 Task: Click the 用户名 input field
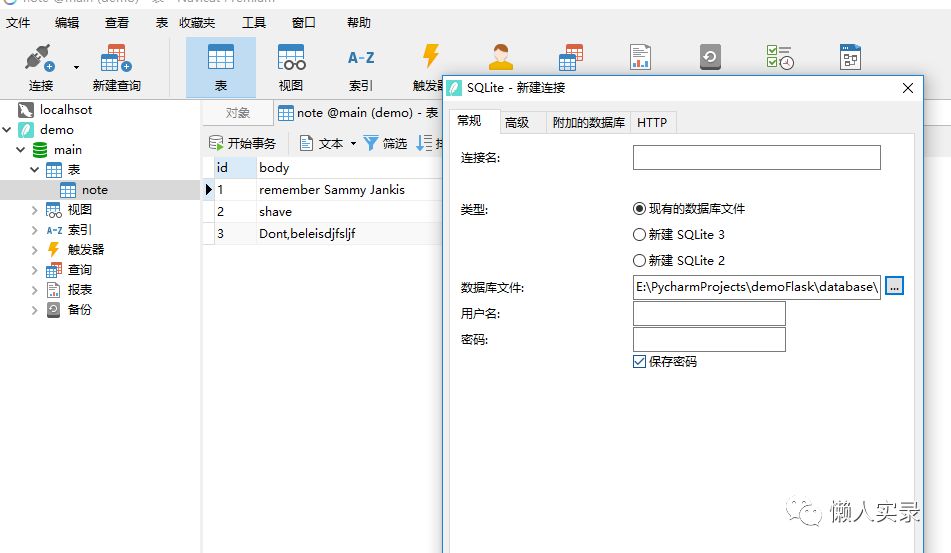coord(709,313)
